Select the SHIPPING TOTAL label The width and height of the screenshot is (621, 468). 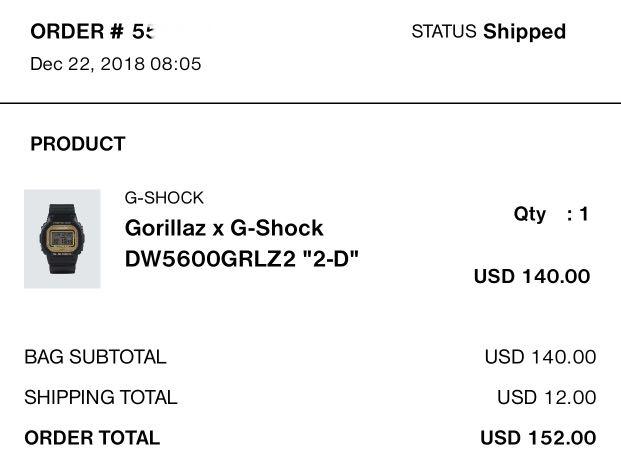pyautogui.click(x=101, y=397)
